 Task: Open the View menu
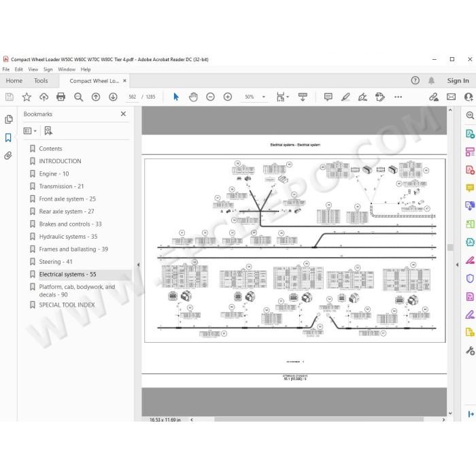(x=33, y=69)
